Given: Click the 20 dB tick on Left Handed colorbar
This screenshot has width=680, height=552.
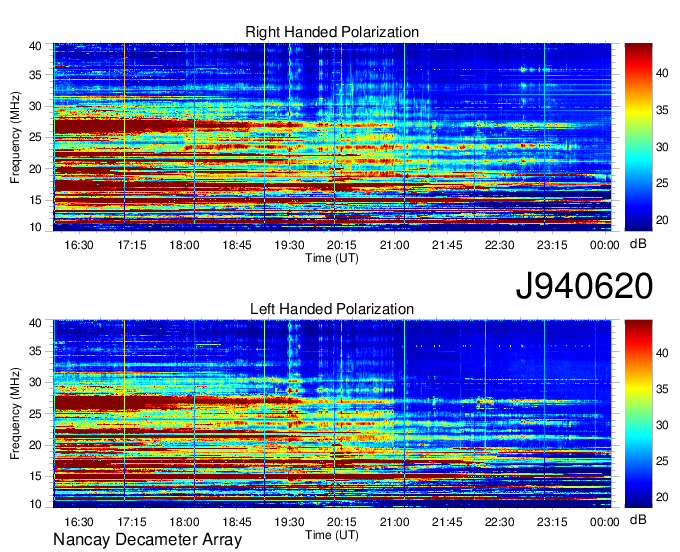Looking at the screenshot, I should (662, 497).
